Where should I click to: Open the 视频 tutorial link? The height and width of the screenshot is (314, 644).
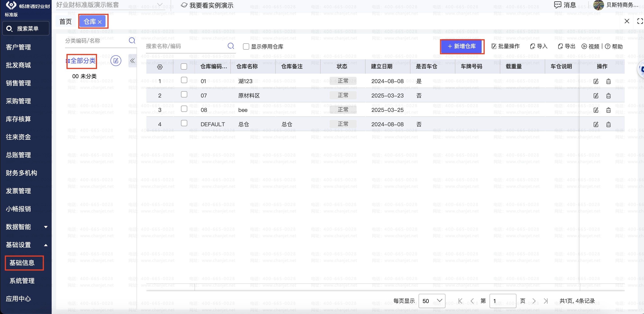click(590, 46)
